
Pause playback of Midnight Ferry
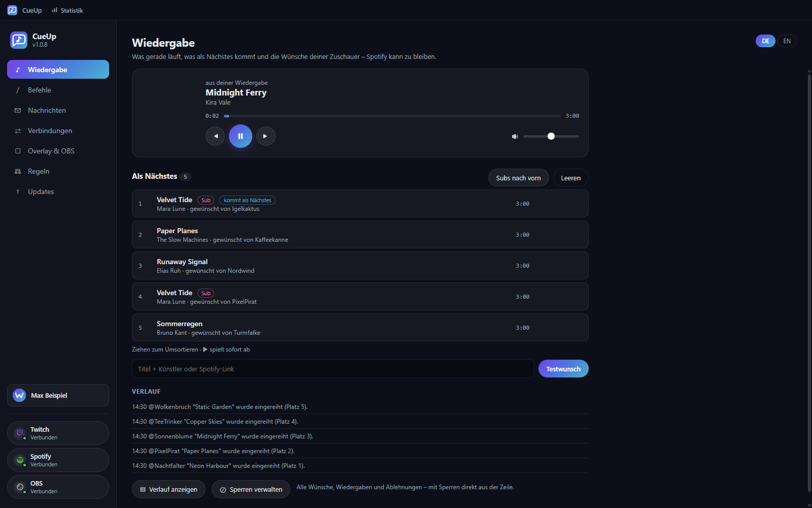(241, 136)
